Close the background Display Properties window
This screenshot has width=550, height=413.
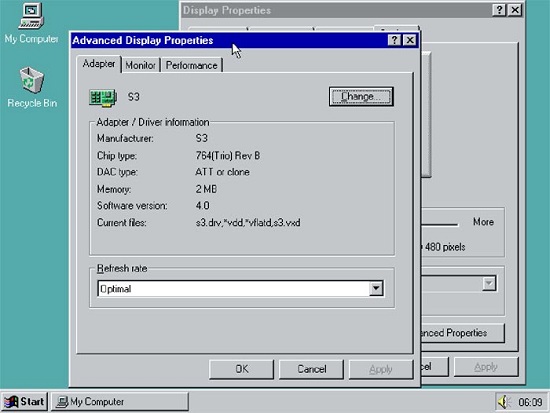[515, 10]
